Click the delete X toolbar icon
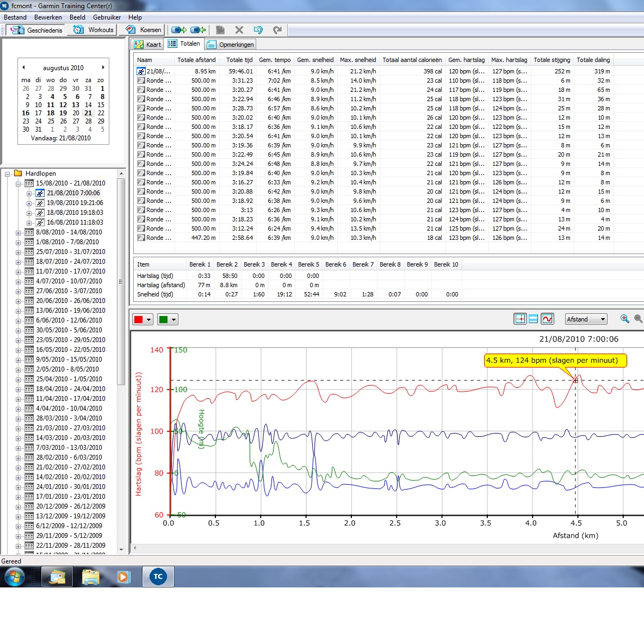Screen dimensions: 644x644 [x=239, y=30]
